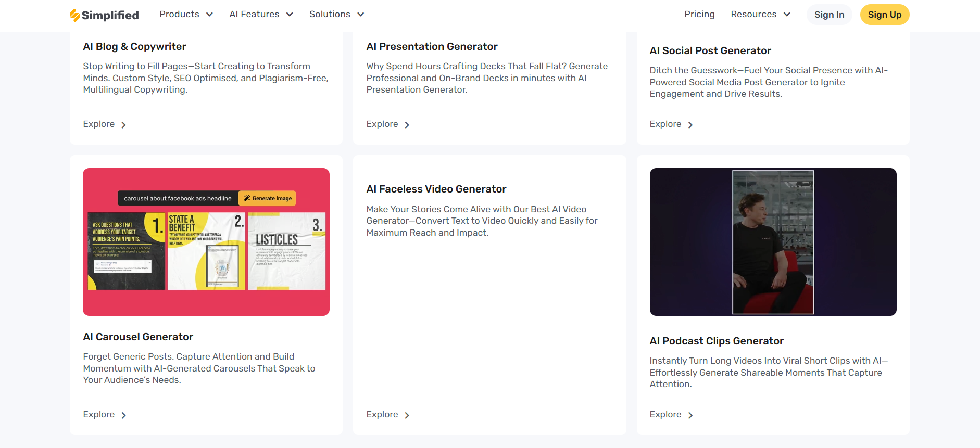Click the AI Social Post Generator heading

(x=710, y=50)
